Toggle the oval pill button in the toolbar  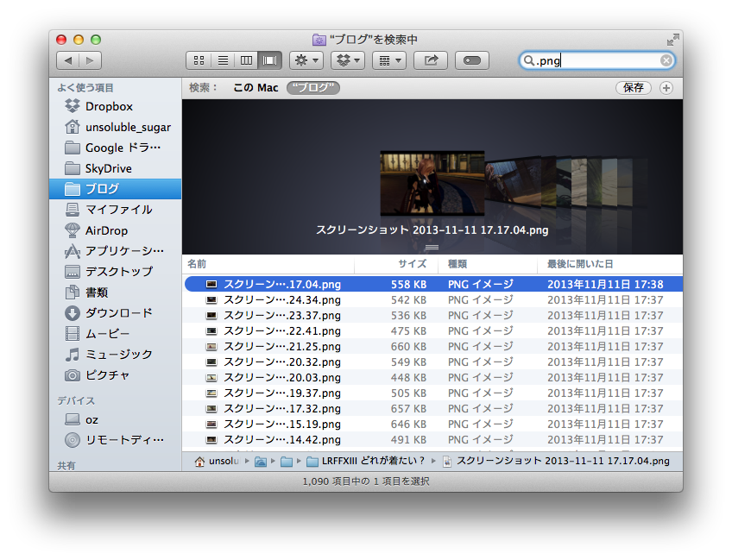(x=470, y=60)
